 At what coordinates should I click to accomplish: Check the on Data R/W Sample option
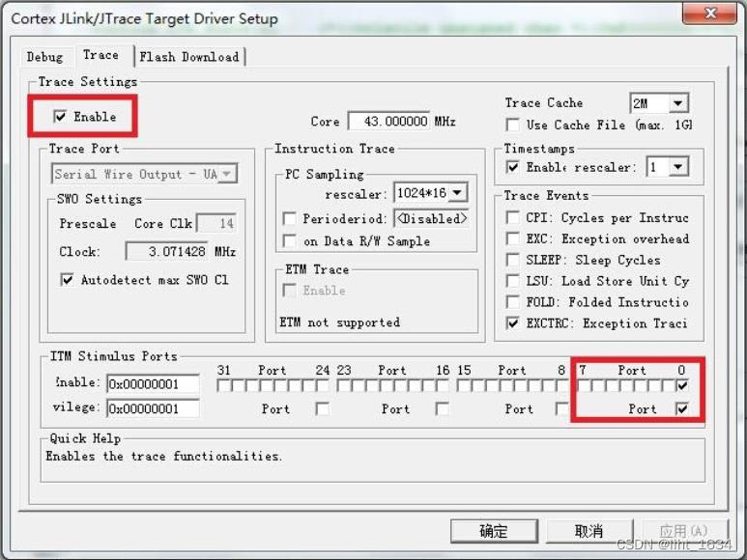click(290, 241)
